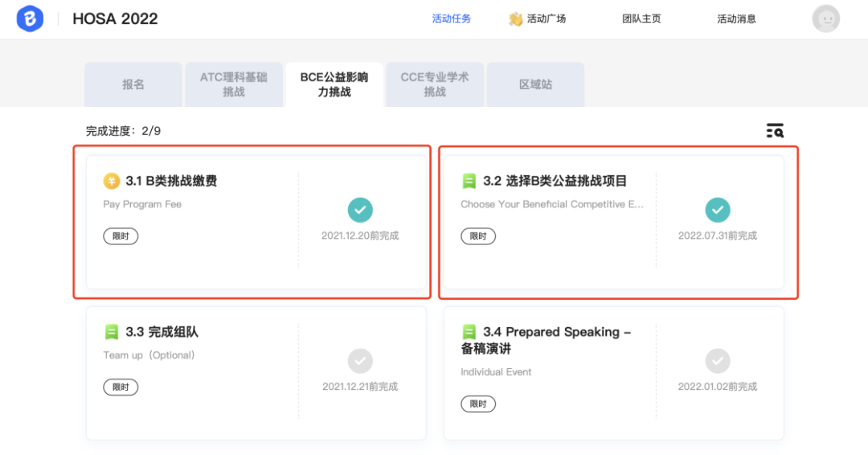Click the 2022.07.31前完成 deadline text
868x455 pixels.
pyautogui.click(x=718, y=236)
